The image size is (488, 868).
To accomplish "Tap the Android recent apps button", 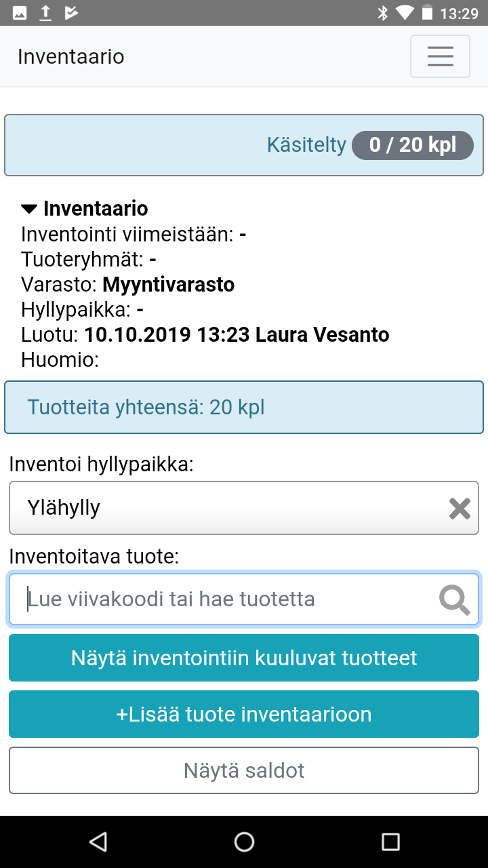I will click(x=390, y=842).
